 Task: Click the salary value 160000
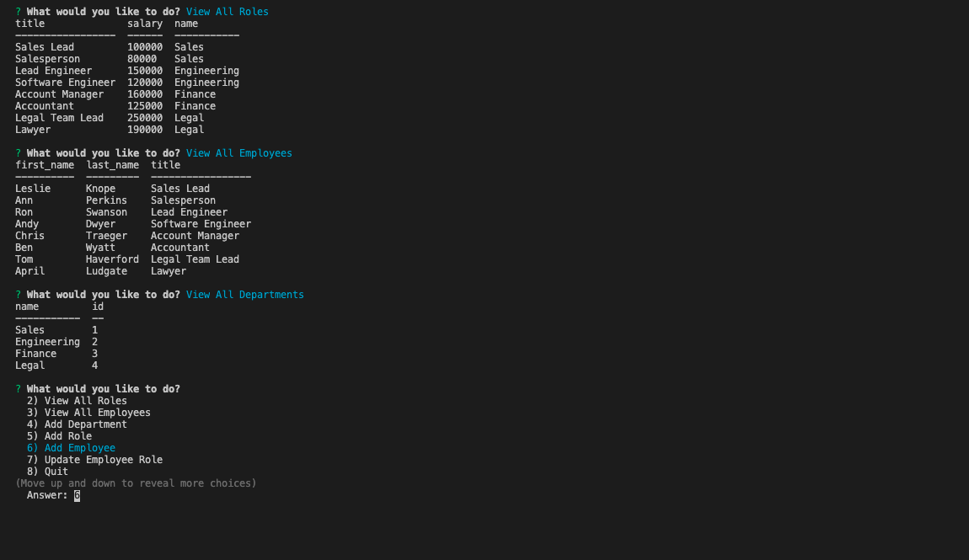pyautogui.click(x=145, y=93)
